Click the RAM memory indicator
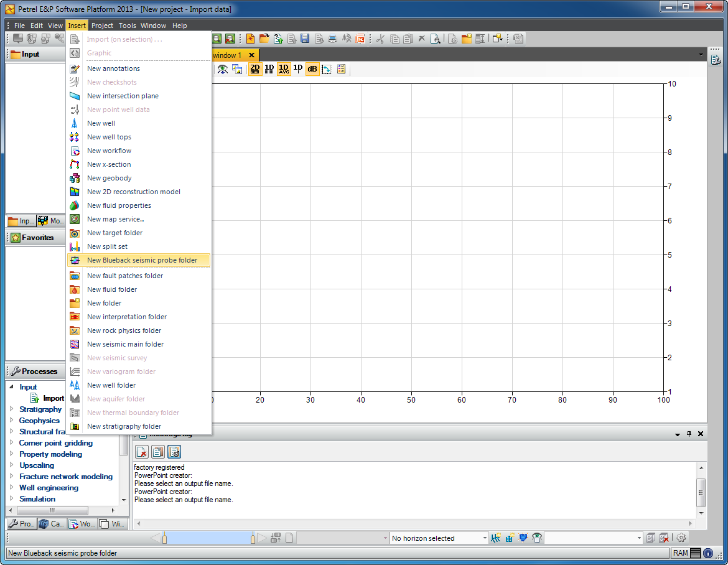 [x=686, y=553]
